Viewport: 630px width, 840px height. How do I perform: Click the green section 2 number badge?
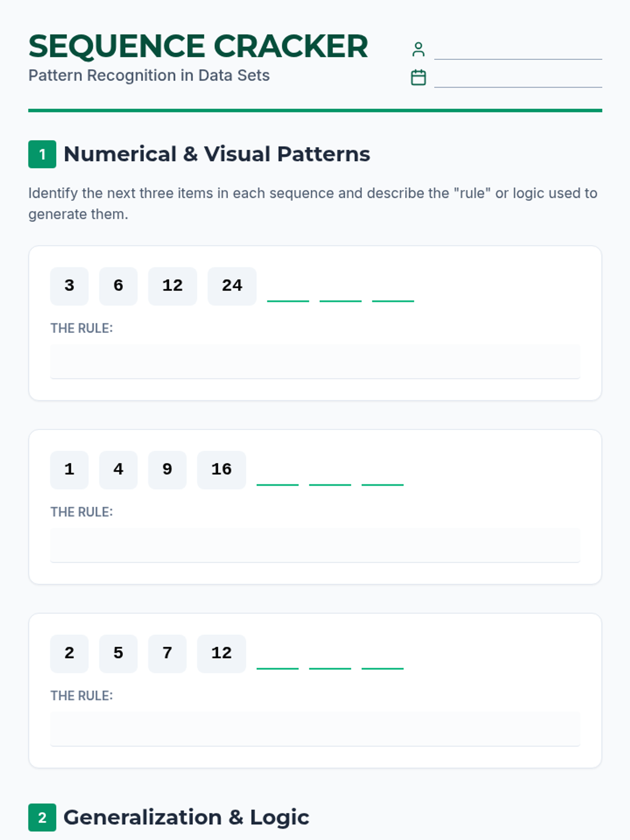click(x=42, y=817)
